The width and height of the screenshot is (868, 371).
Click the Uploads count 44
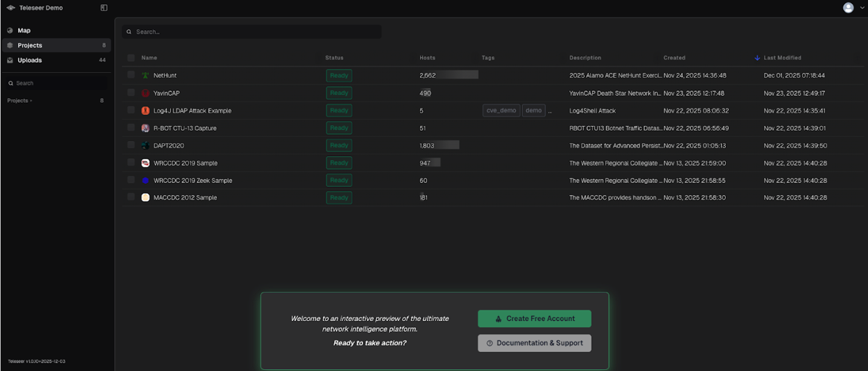pyautogui.click(x=102, y=61)
